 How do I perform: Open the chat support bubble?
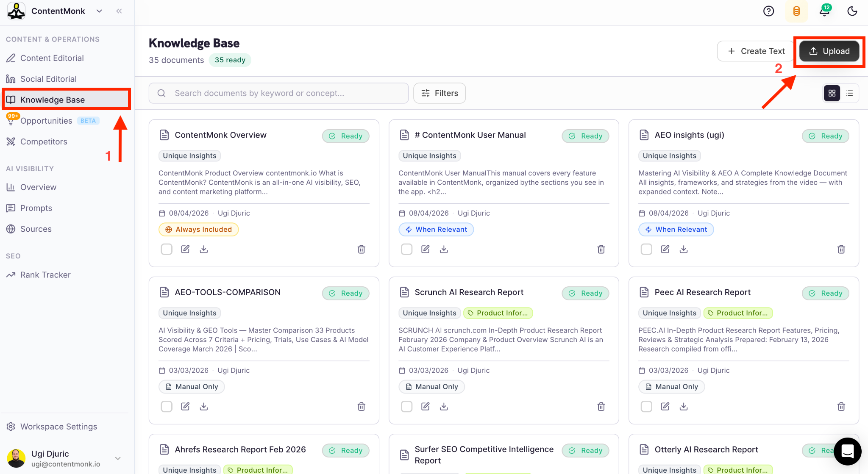[847, 451]
